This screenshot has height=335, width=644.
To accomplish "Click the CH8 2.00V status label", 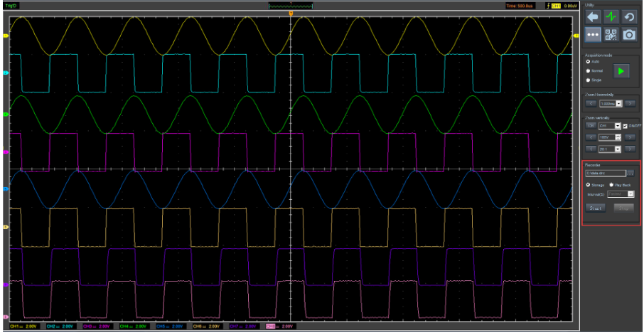I will pos(279,326).
